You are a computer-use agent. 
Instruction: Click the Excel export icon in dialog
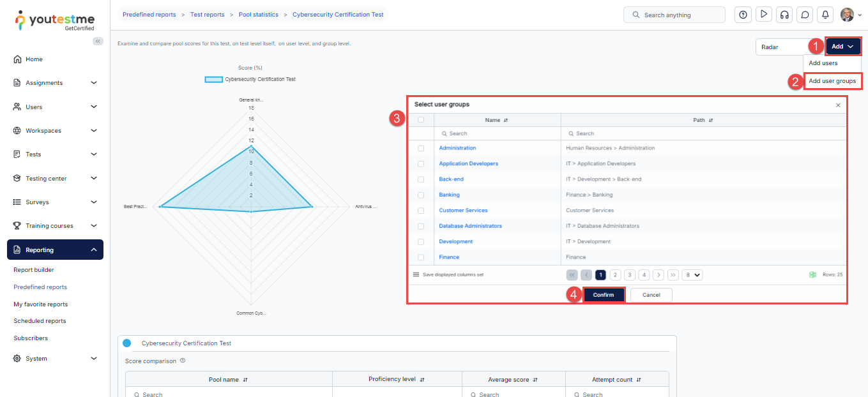click(813, 274)
